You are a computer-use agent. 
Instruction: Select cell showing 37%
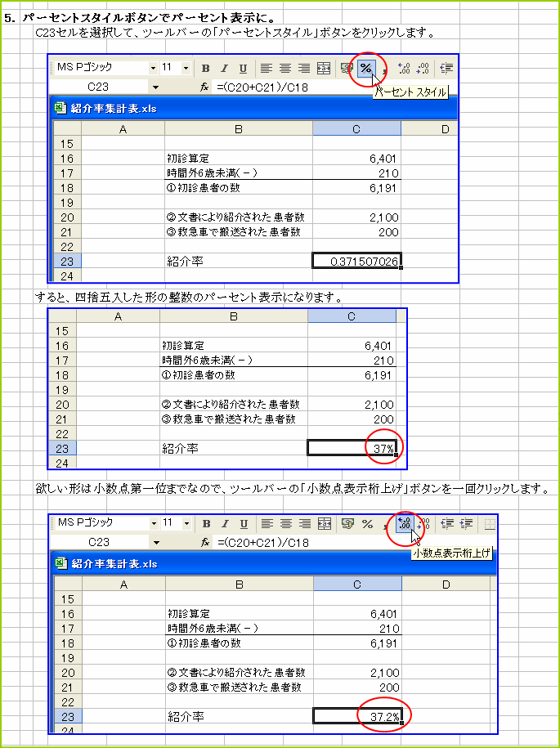tap(352, 448)
